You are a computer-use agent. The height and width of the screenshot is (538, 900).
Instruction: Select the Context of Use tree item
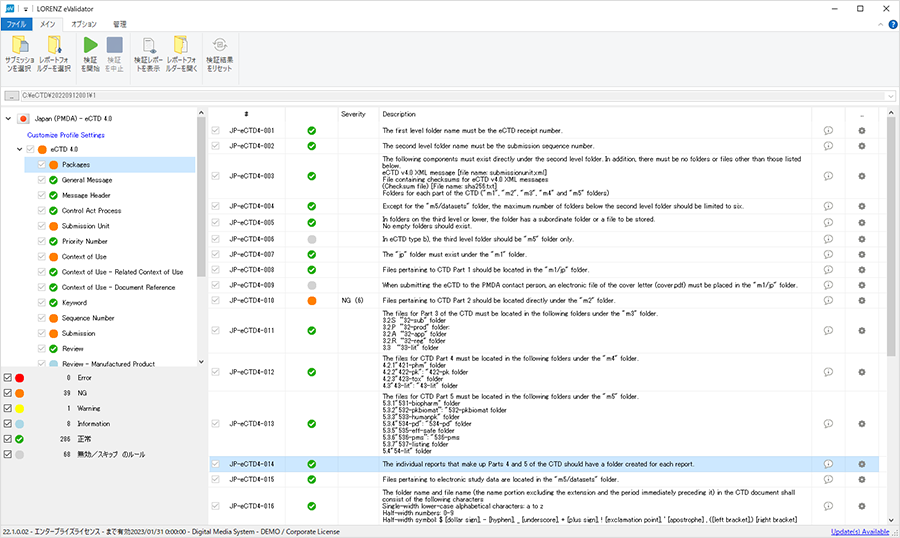pos(84,257)
